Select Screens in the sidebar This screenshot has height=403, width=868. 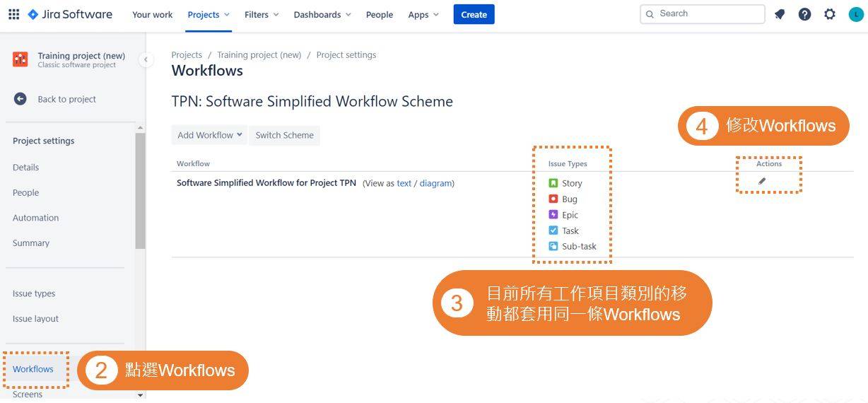(28, 395)
